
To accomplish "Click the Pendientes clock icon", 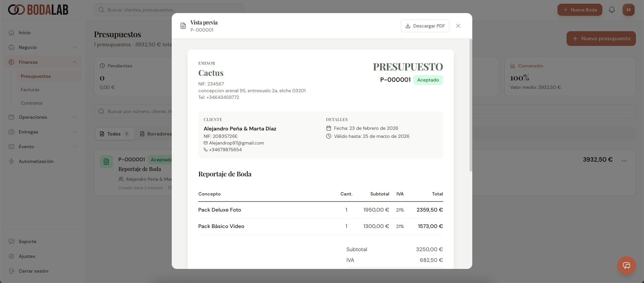I will (102, 66).
